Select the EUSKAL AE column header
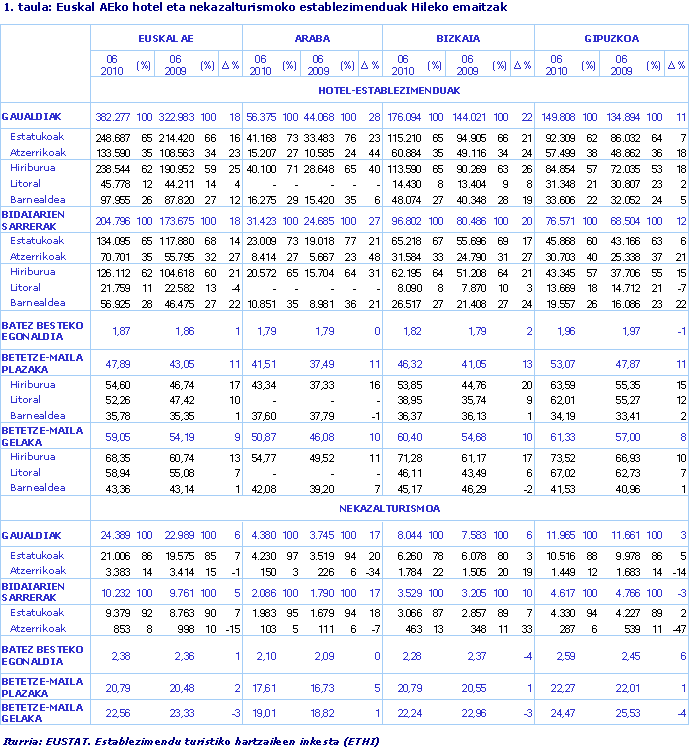The image size is (691, 750). [x=166, y=37]
